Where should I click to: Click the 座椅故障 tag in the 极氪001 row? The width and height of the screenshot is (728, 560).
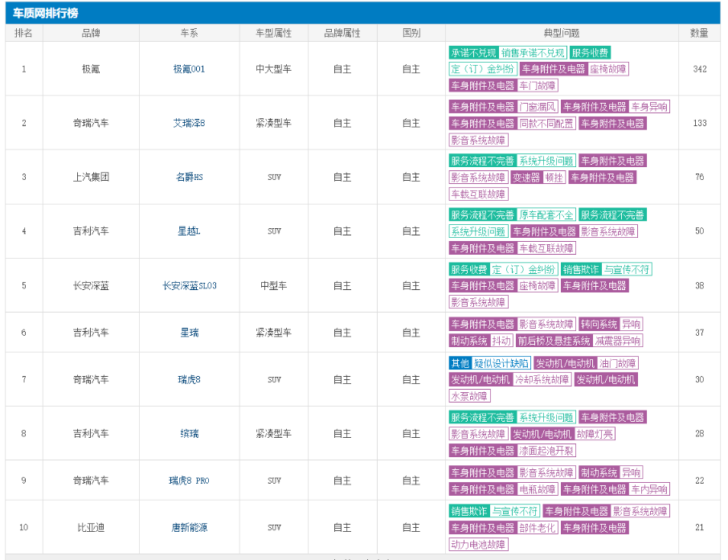[x=608, y=69]
